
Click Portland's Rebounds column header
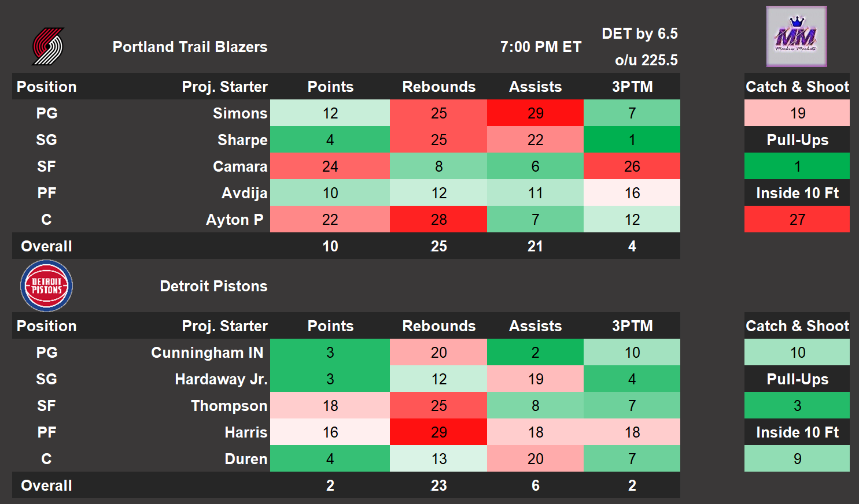(x=438, y=87)
